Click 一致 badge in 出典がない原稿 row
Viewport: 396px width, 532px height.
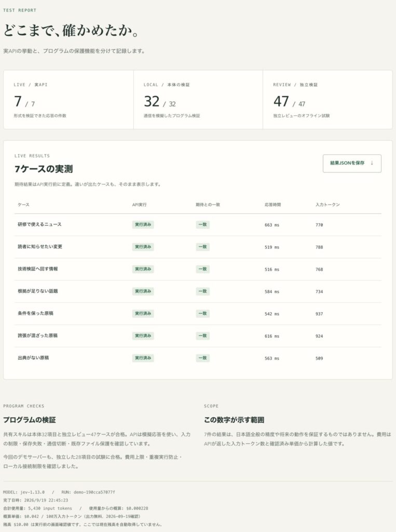point(202,358)
